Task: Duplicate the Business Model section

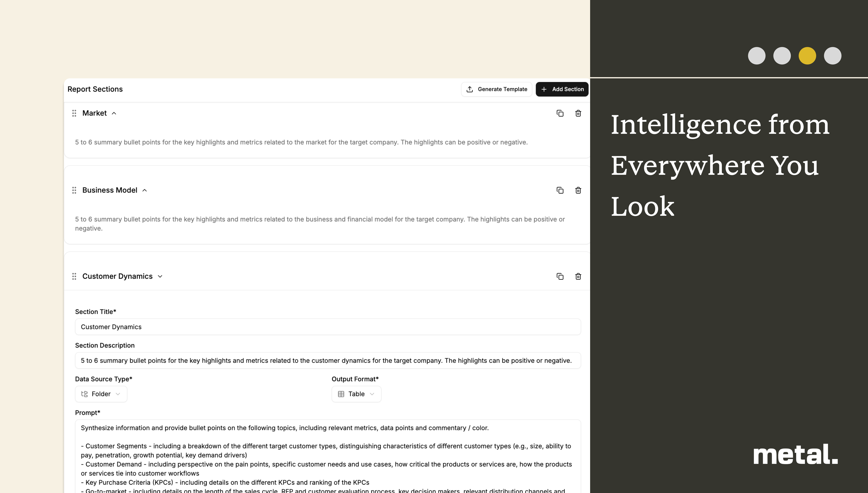Action: (x=560, y=190)
